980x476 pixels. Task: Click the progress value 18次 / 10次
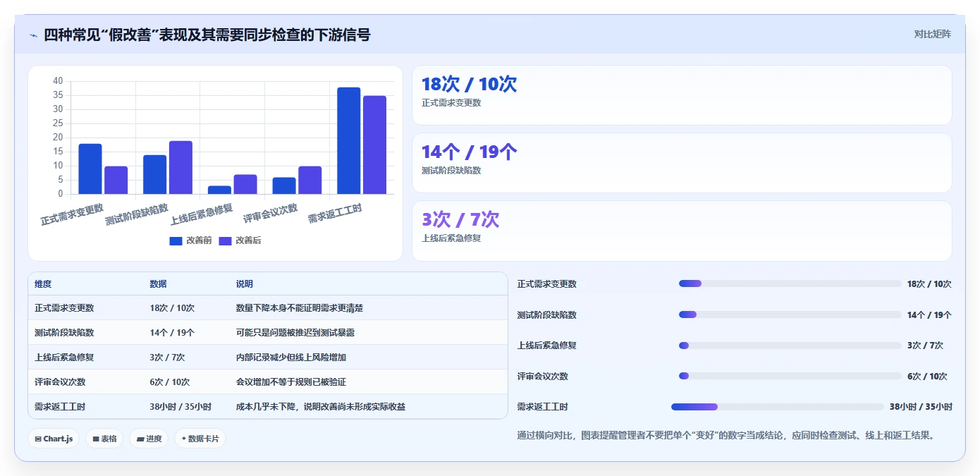point(929,284)
